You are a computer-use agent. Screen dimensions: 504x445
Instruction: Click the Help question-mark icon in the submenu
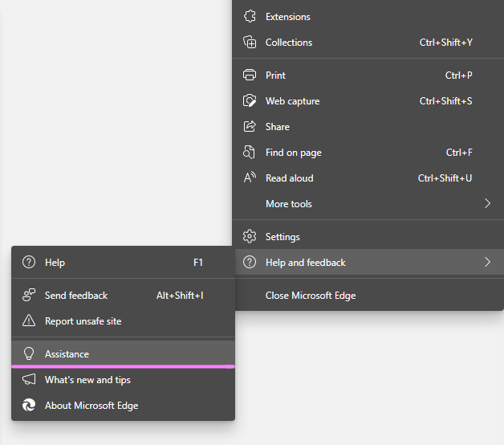[29, 262]
